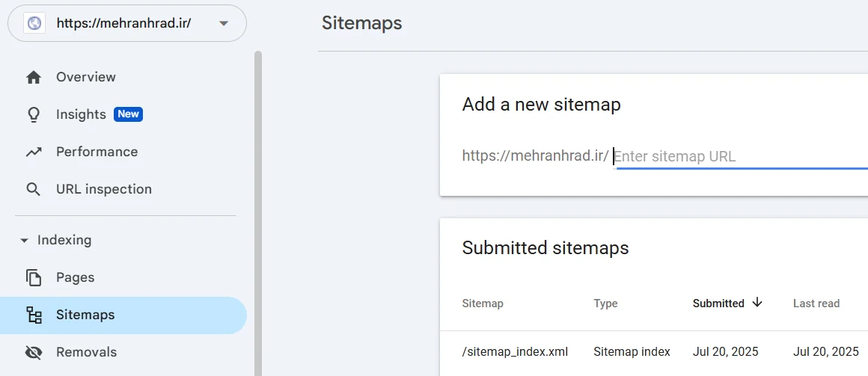Open the /sitemap_index.xml sitemap row

pyautogui.click(x=515, y=351)
